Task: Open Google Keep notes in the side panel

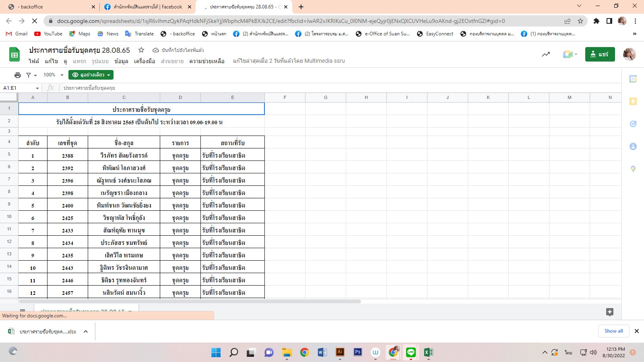Action: pos(633,101)
